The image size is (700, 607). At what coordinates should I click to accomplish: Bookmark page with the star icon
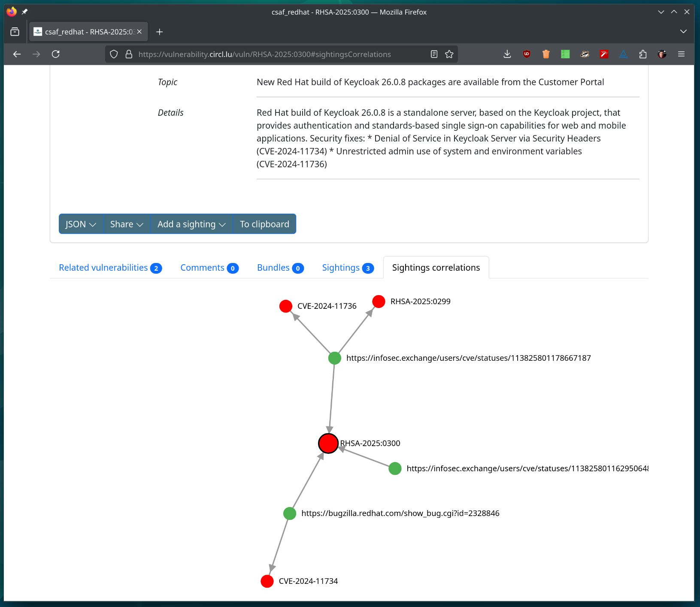(x=449, y=54)
